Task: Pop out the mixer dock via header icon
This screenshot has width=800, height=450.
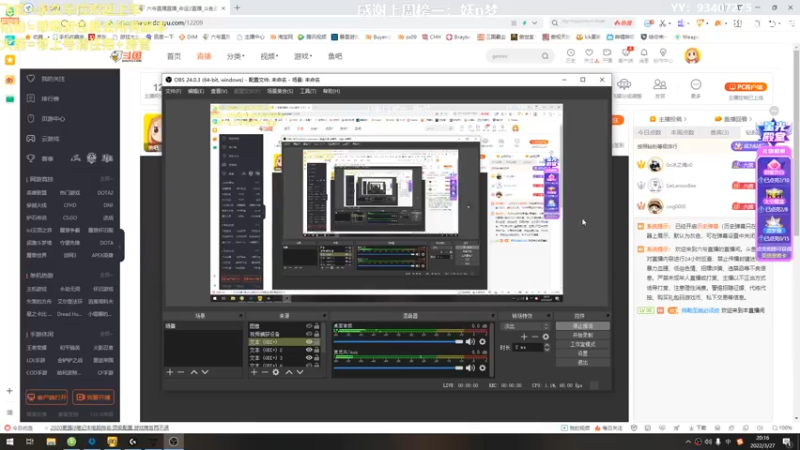Action: (492, 316)
